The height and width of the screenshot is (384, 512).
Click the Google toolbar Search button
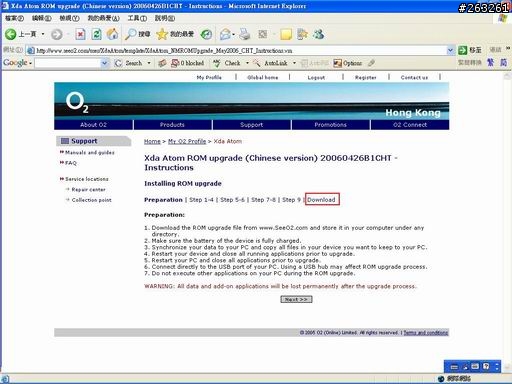click(129, 63)
